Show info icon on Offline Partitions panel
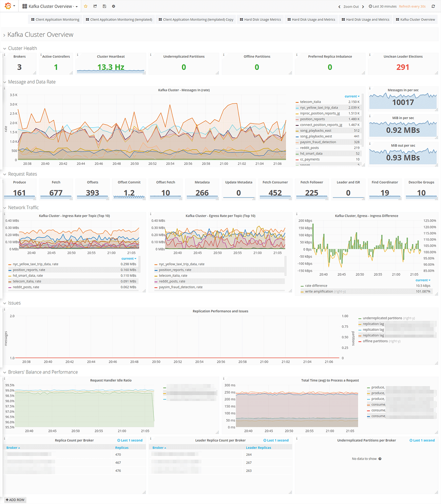The image size is (441, 504). click(224, 54)
